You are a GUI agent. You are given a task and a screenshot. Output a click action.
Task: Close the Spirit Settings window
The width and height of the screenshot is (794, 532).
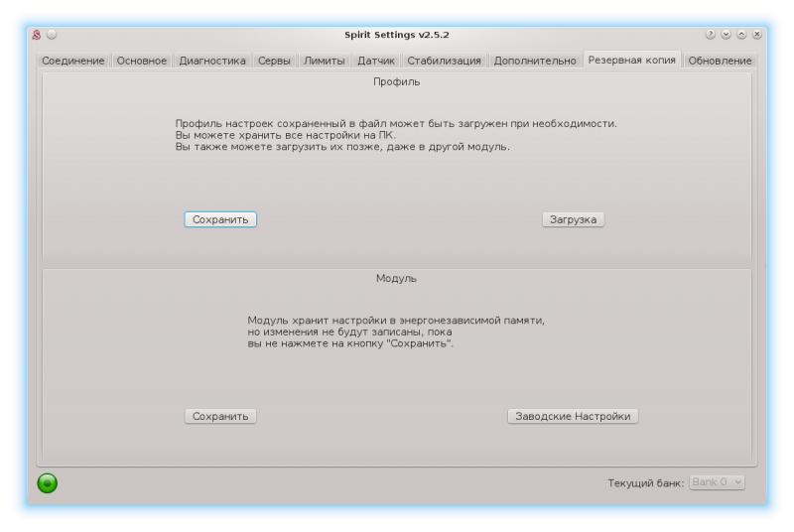point(757,34)
